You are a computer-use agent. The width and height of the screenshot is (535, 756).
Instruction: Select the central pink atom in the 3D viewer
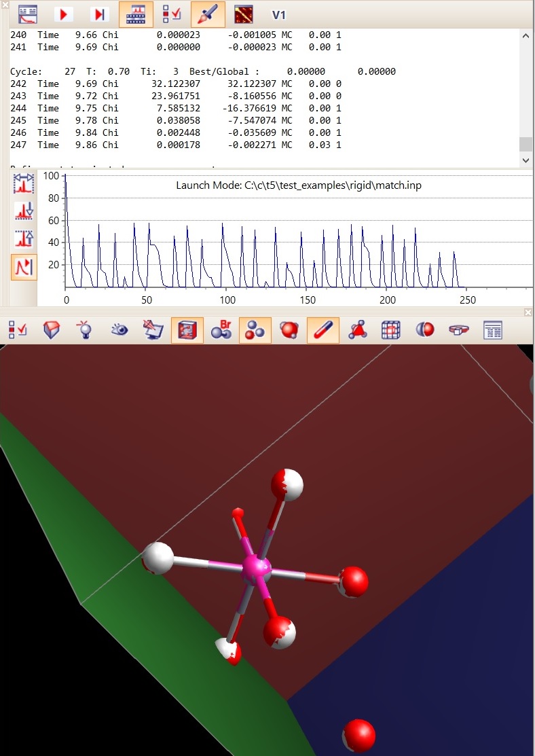click(256, 567)
